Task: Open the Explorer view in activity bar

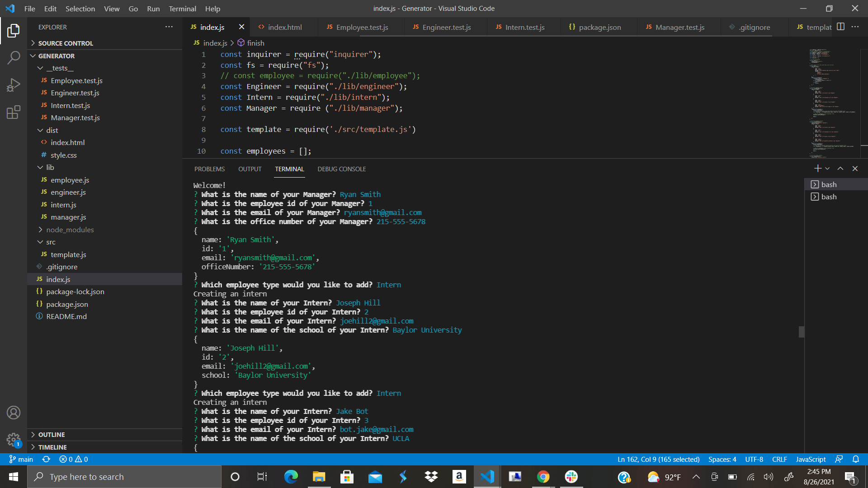Action: click(14, 31)
